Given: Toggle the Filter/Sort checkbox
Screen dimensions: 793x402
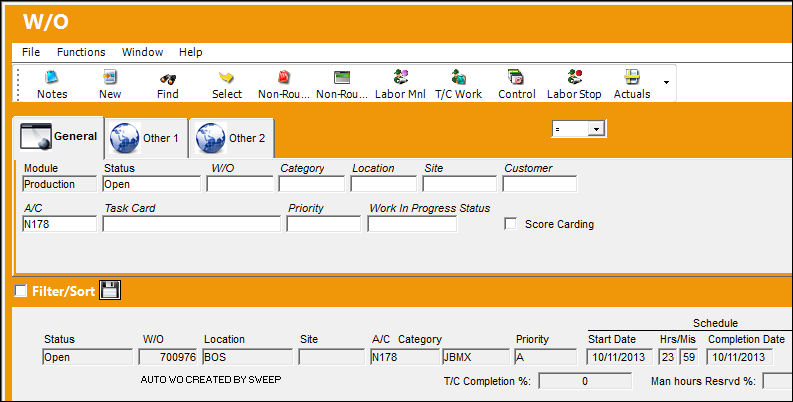Looking at the screenshot, I should (21, 291).
